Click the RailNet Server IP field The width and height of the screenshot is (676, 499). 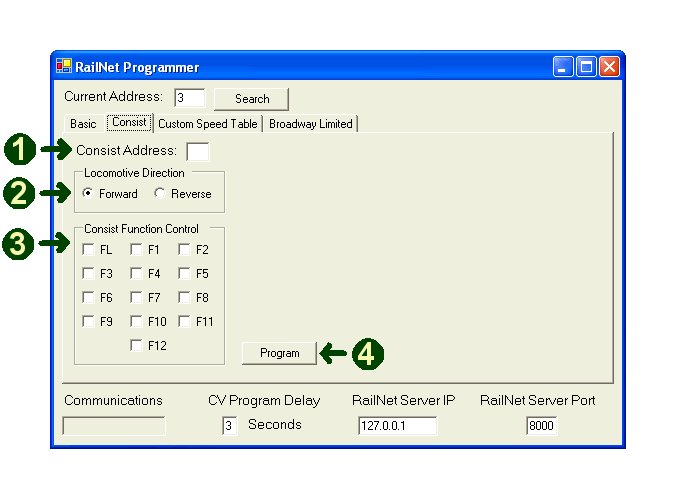(397, 426)
